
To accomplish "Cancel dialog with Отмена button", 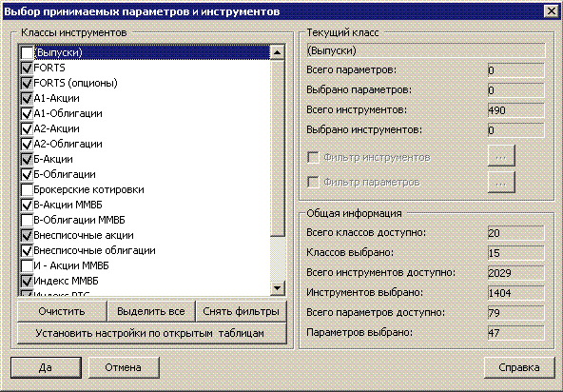I will [x=124, y=367].
